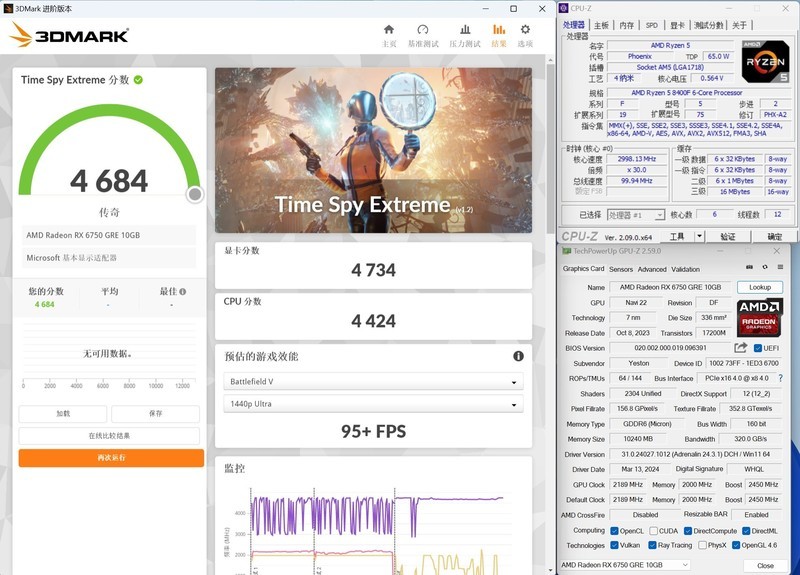Click GPU-Z screenshot camera icon
800x575 pixels.
pos(749,267)
